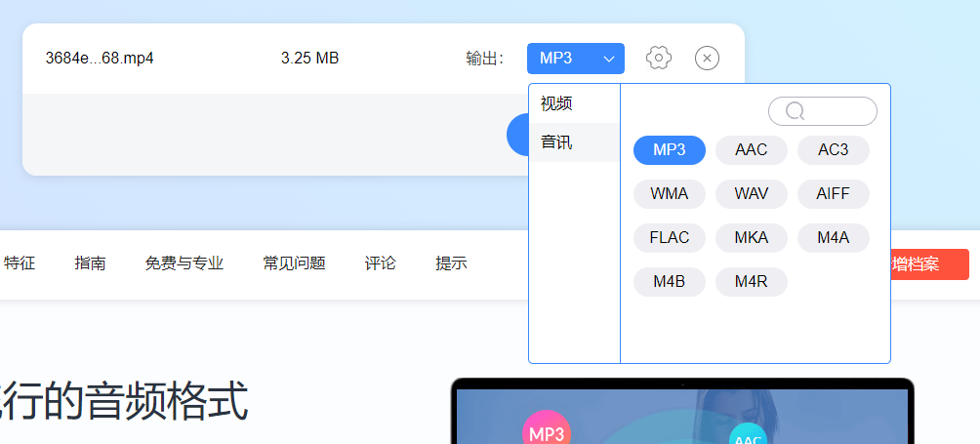Go to the 指南 section
Screen dimensions: 980x444
pyautogui.click(x=90, y=263)
